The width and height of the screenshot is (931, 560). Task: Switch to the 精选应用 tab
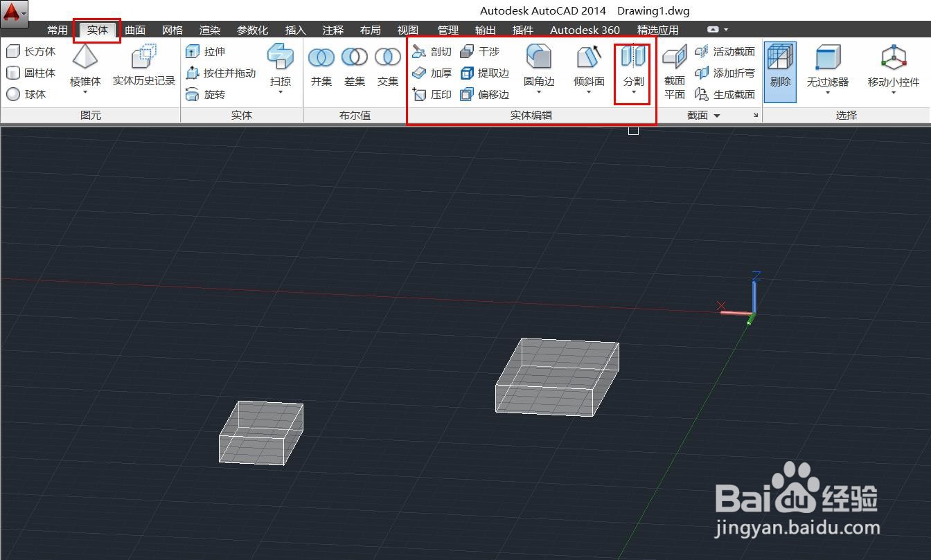point(658,30)
